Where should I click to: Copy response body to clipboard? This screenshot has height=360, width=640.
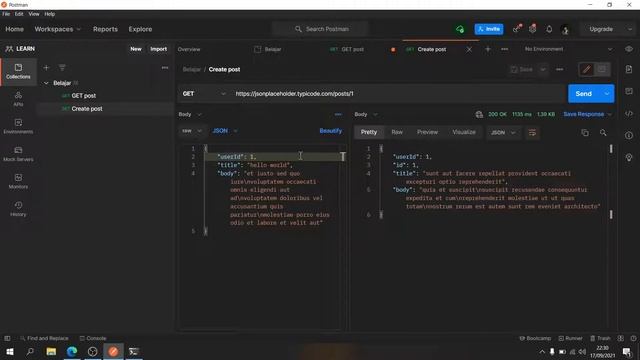pyautogui.click(x=585, y=133)
